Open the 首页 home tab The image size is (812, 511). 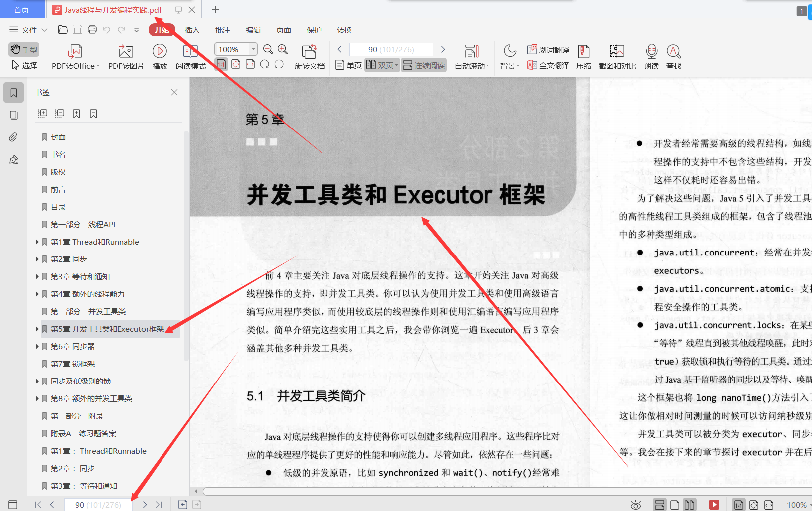[x=21, y=10]
